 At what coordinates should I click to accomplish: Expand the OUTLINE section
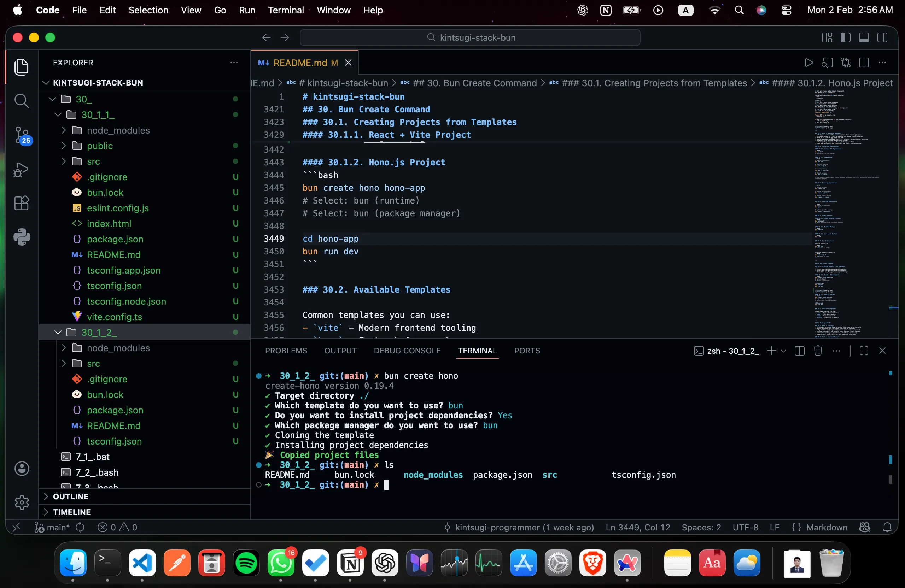tap(71, 496)
